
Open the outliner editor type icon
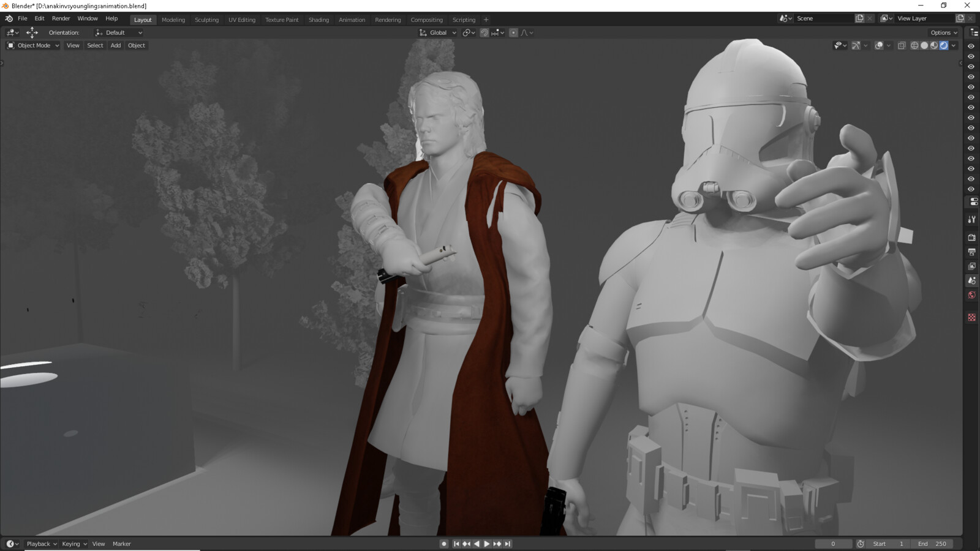[x=973, y=32]
